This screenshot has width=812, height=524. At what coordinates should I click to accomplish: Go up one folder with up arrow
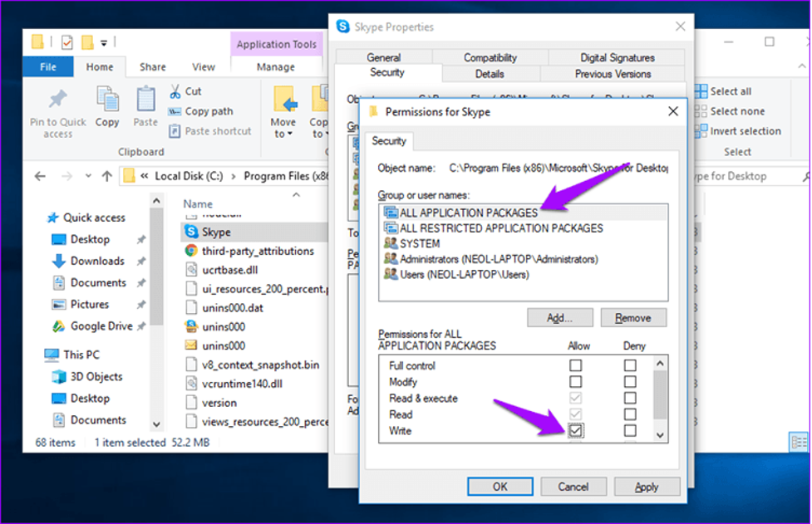[106, 176]
